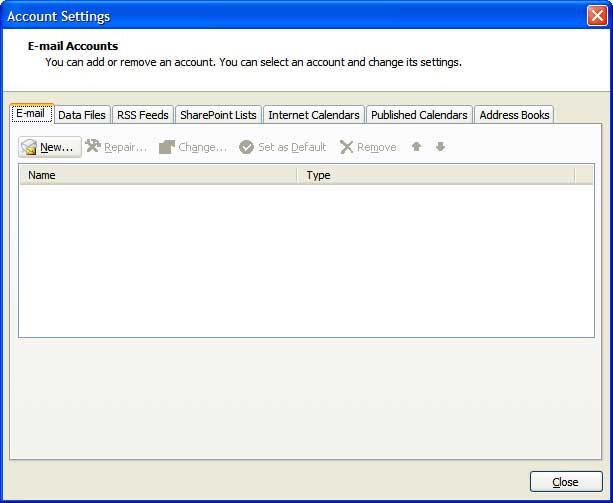This screenshot has width=613, height=503.
Task: Switch to the E-mail tab
Action: [x=31, y=114]
